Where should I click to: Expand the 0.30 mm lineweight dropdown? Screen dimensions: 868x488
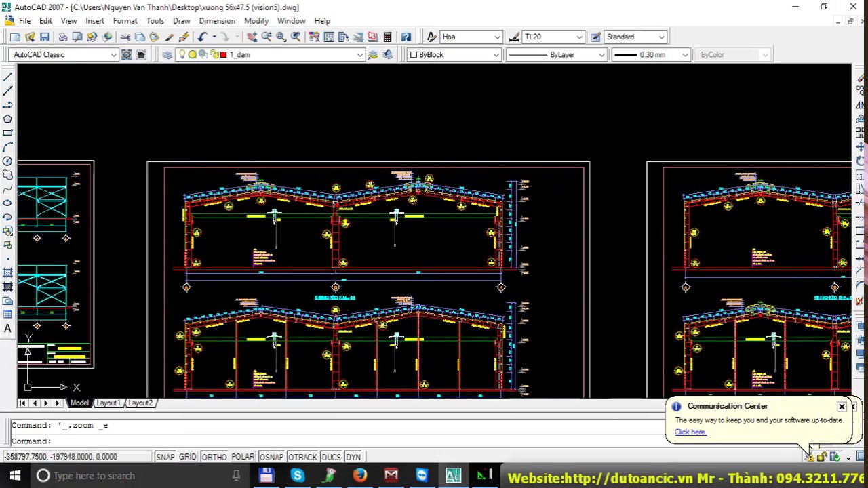(x=684, y=54)
